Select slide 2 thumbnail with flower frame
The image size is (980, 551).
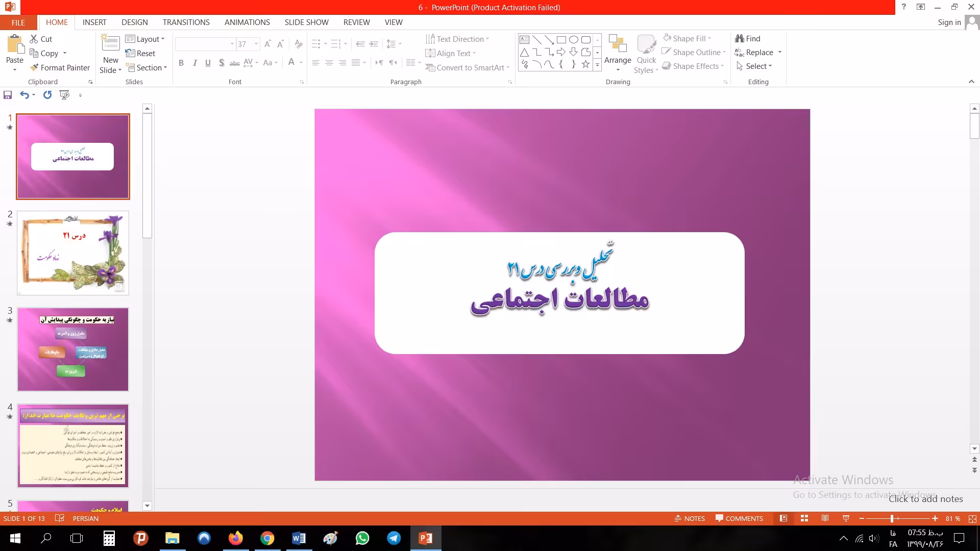pos(73,253)
